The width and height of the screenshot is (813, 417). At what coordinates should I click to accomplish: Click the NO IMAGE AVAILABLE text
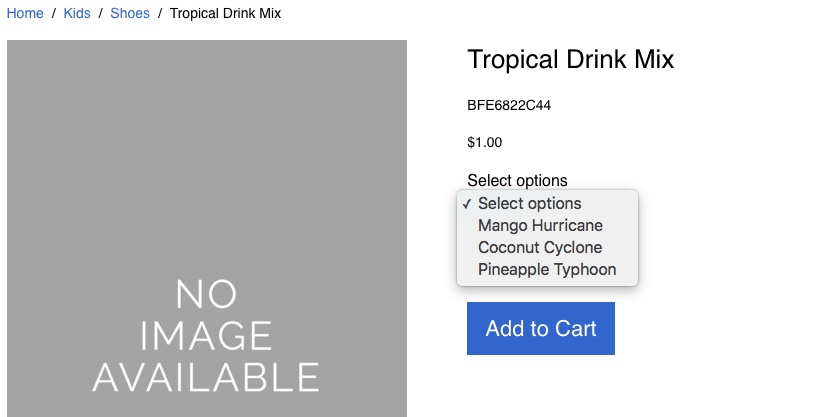[x=206, y=336]
